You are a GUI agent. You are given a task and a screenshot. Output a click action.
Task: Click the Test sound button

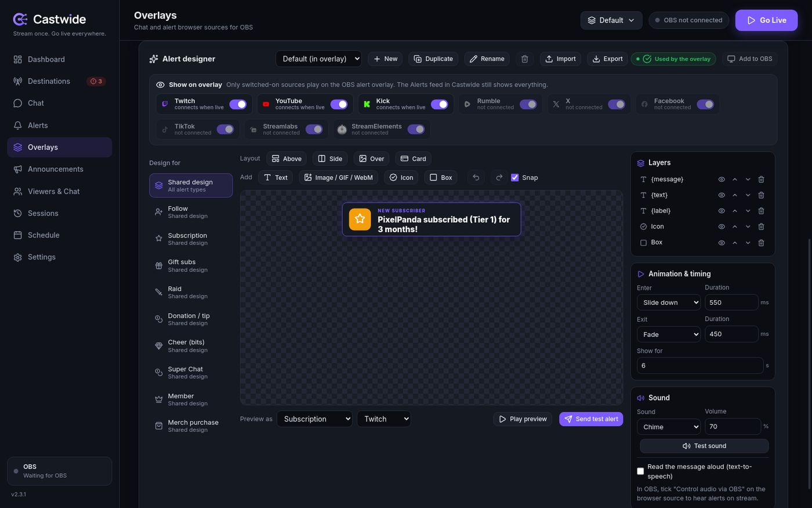pos(704,446)
